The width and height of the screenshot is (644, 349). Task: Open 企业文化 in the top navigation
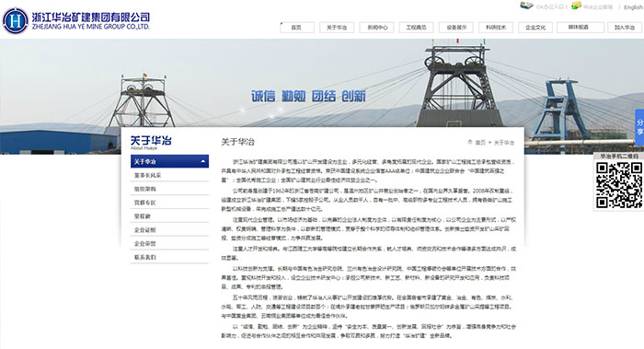535,28
